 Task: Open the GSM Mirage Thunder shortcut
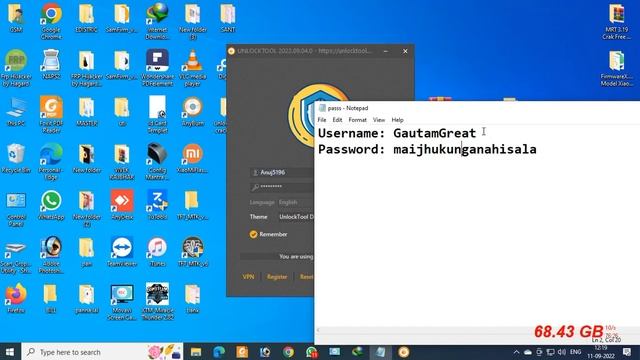[x=157, y=302]
